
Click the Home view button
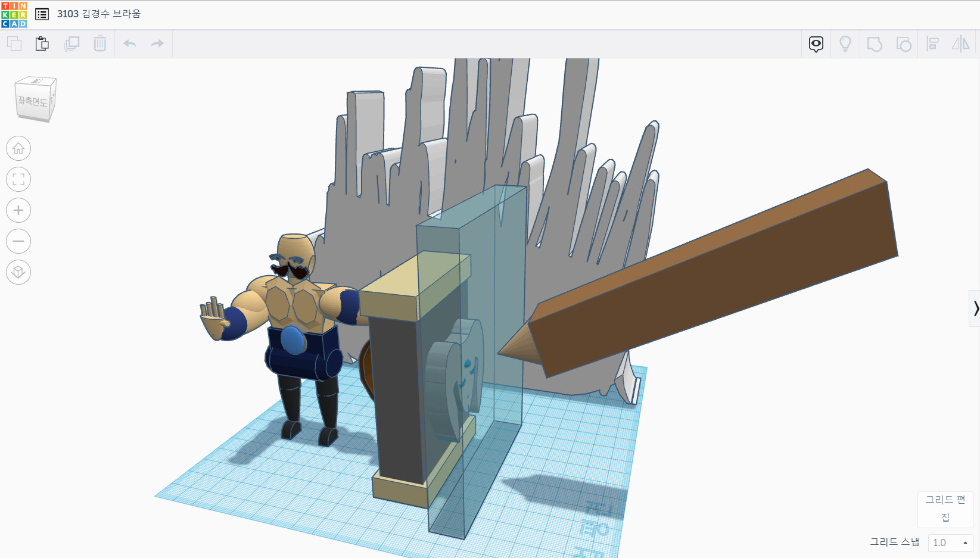tap(18, 148)
